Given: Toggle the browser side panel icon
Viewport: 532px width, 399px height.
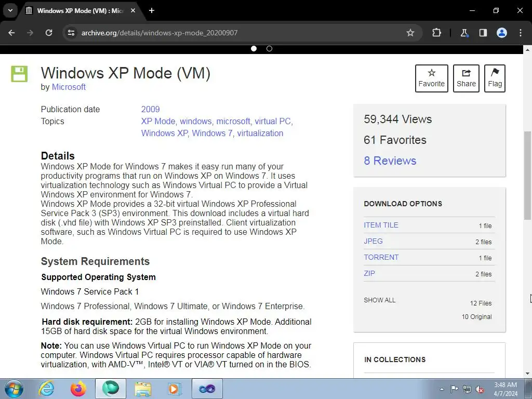Looking at the screenshot, I should point(483,33).
